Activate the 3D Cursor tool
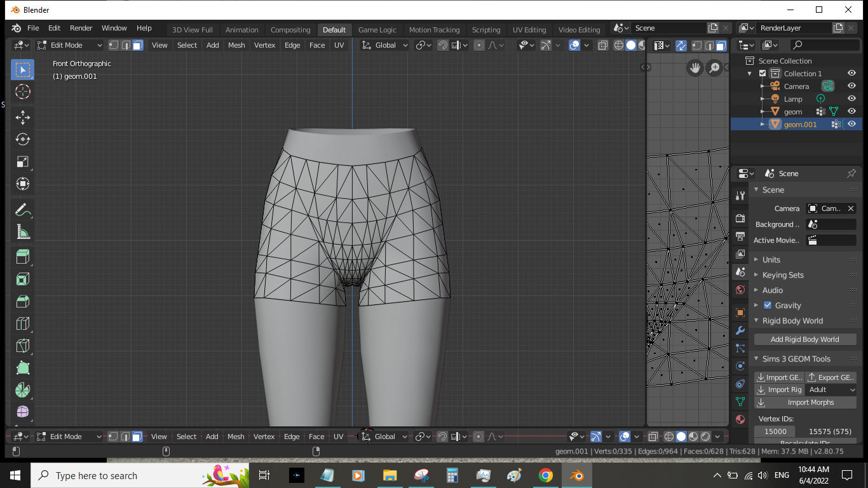This screenshot has width=868, height=488. pos(22,91)
